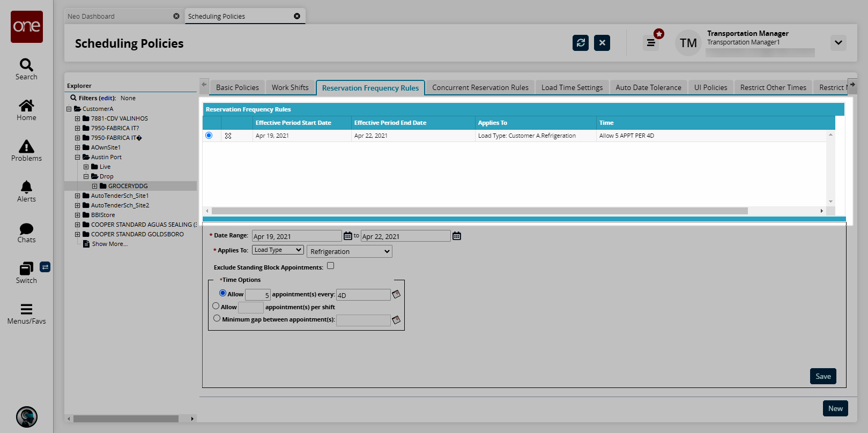Open the Problems warning icon
The image size is (868, 433).
(x=26, y=146)
